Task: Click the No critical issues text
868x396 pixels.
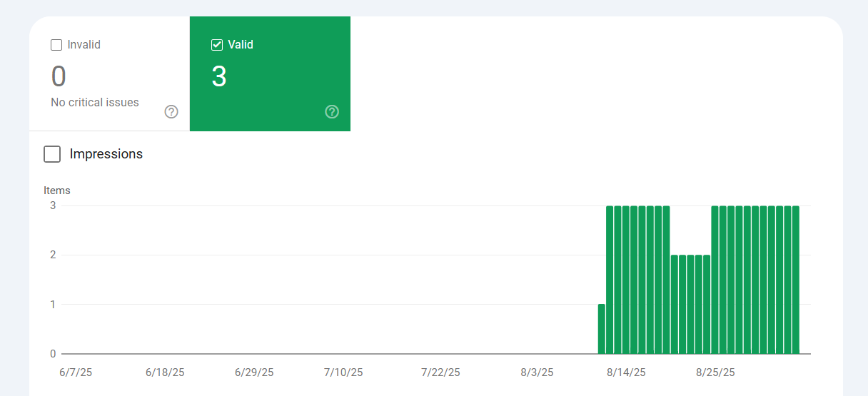Action: [x=95, y=103]
